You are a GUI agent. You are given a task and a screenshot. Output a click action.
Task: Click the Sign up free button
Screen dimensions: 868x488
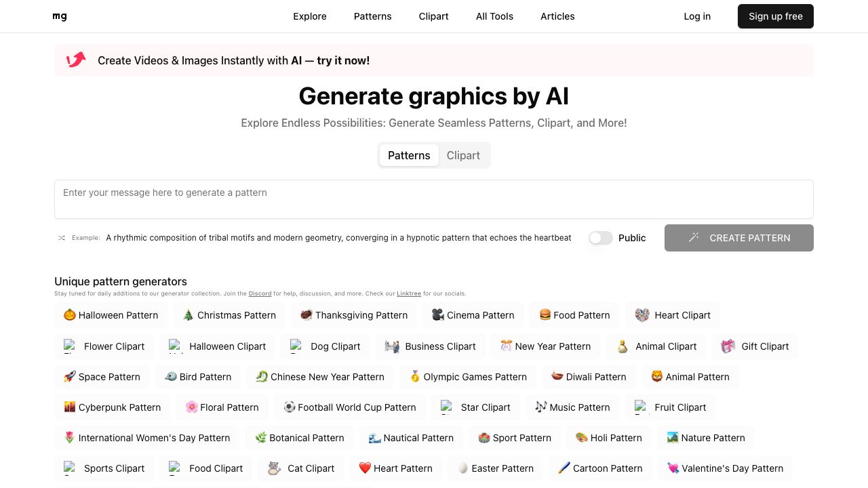click(775, 16)
